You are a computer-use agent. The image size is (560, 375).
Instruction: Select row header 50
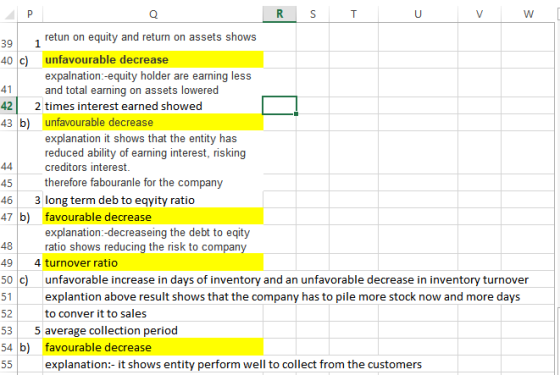click(x=8, y=279)
